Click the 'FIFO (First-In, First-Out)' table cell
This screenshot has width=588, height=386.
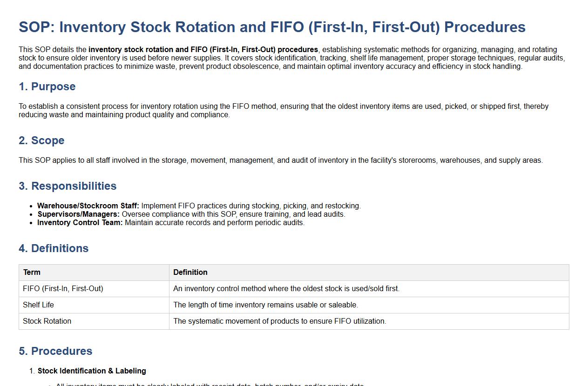[x=63, y=289]
